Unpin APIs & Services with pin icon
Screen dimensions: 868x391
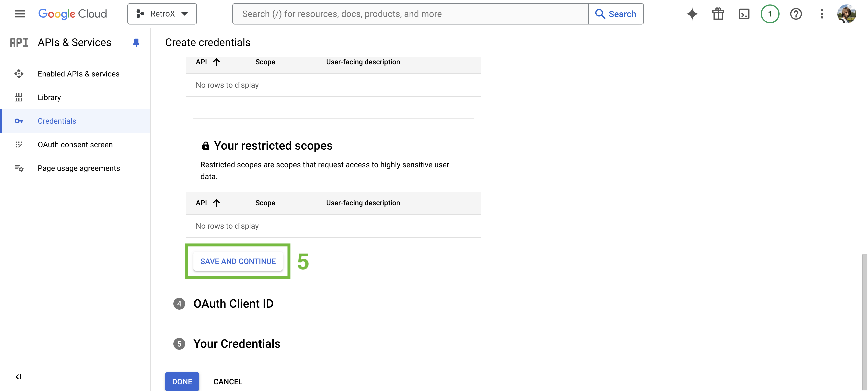click(136, 42)
